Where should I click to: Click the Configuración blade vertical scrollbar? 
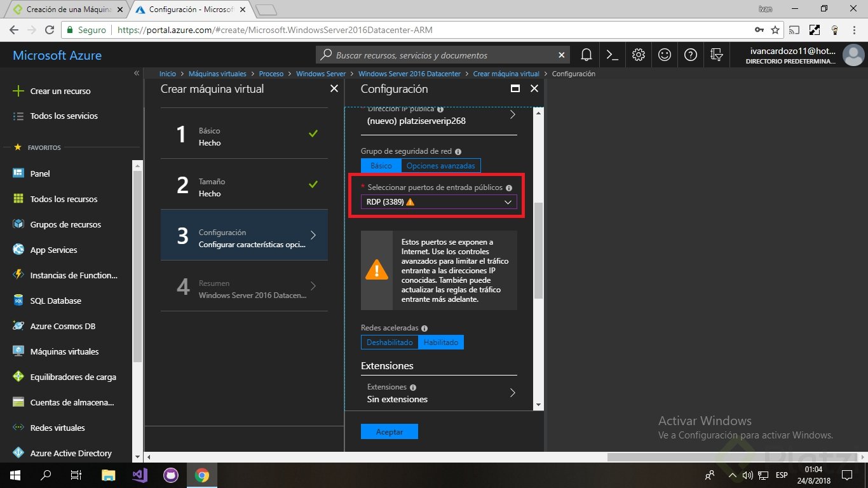coord(539,250)
